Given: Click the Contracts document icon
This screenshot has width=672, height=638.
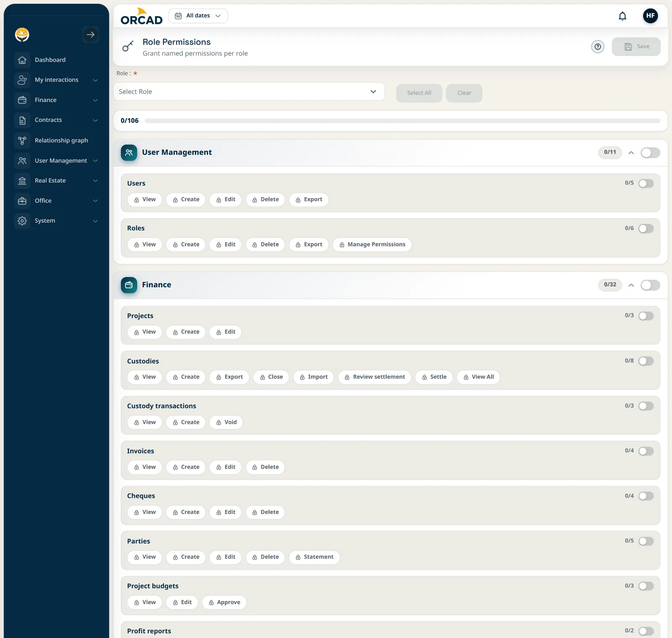Looking at the screenshot, I should coord(22,120).
